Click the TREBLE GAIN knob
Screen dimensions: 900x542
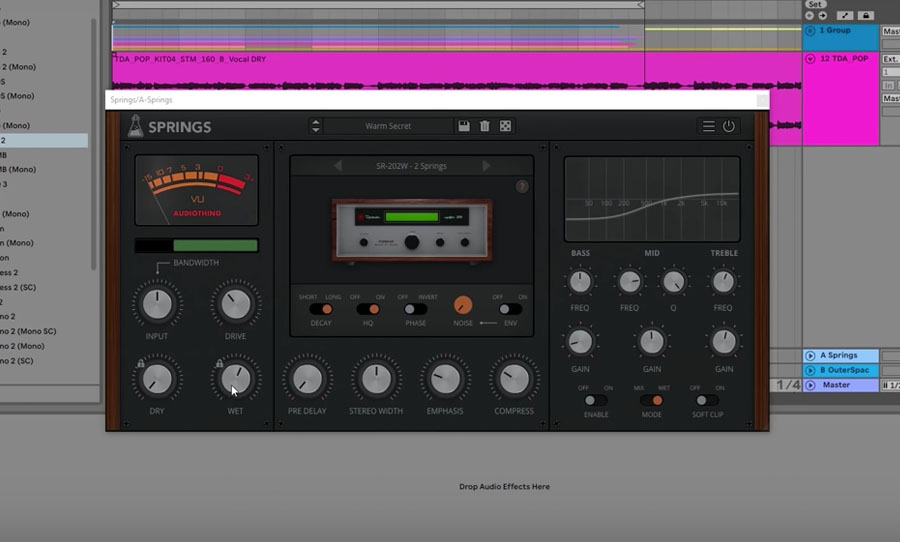pyautogui.click(x=723, y=342)
